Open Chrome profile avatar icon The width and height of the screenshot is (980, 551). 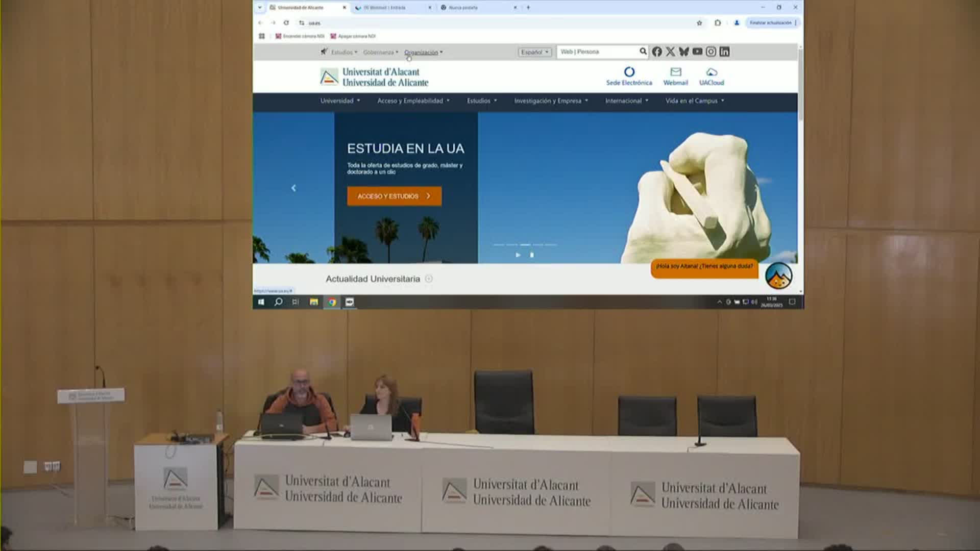[x=737, y=23]
